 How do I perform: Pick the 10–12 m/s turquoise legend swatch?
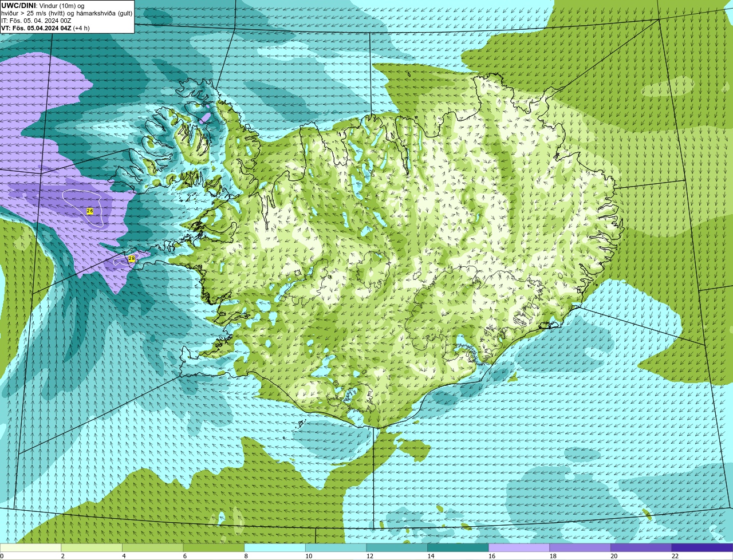point(336,547)
